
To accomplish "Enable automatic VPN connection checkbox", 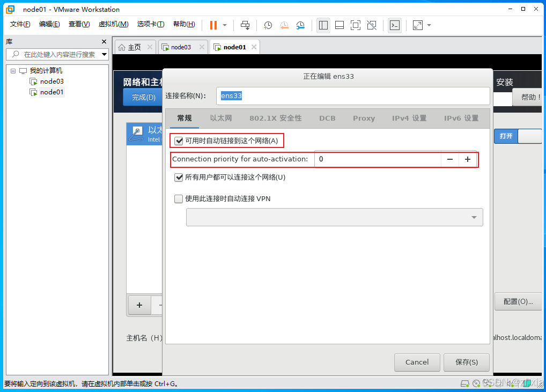I will pos(179,199).
